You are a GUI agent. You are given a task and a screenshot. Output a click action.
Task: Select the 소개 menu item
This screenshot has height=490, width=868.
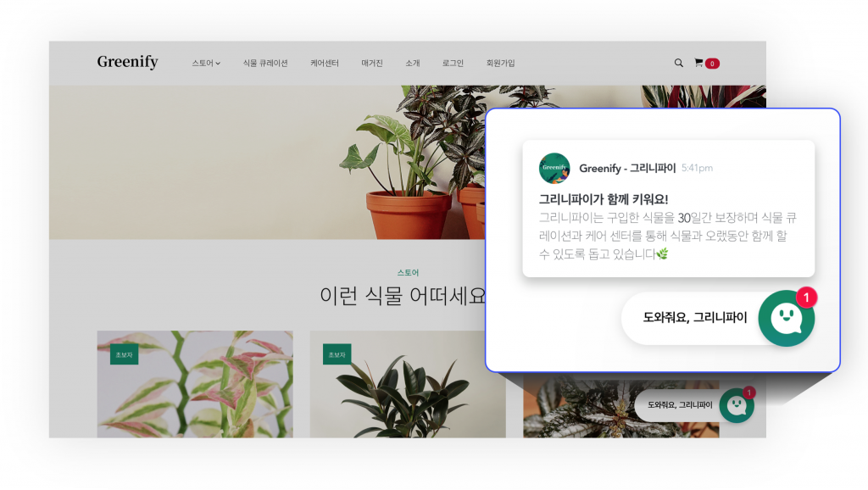click(x=413, y=63)
